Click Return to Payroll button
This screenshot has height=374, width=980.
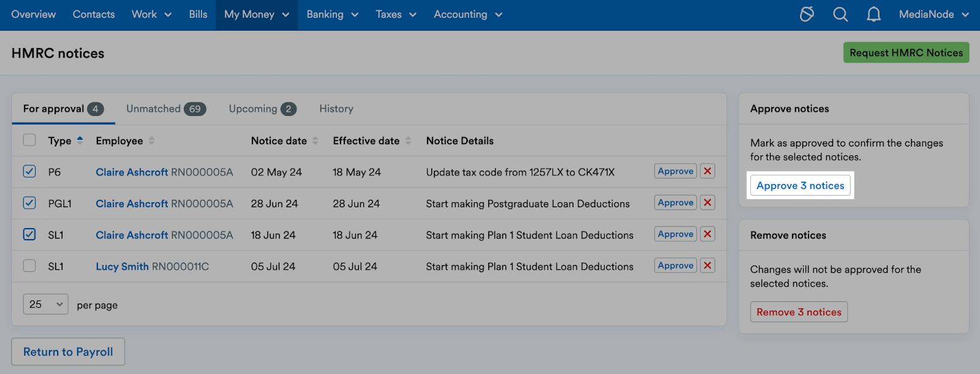click(68, 352)
